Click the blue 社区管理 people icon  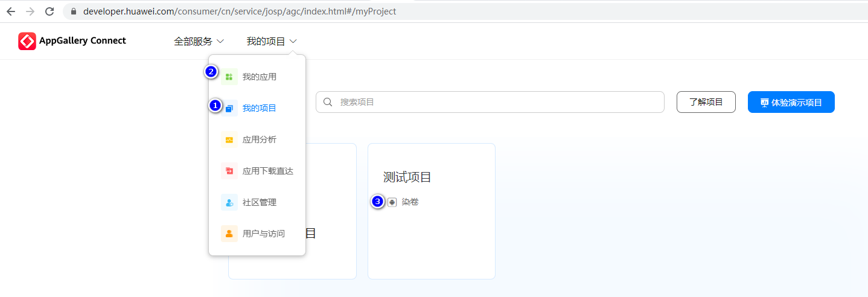tap(229, 202)
